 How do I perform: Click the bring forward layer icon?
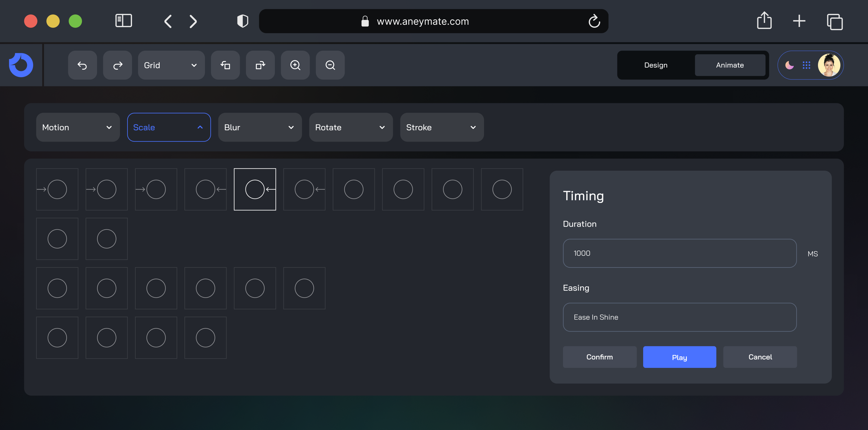click(x=260, y=65)
